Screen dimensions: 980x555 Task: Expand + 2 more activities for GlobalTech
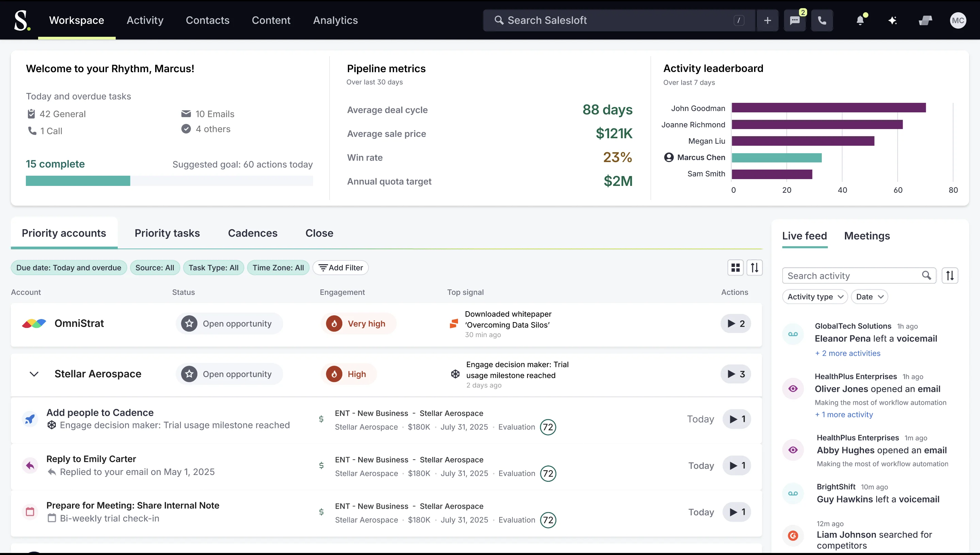(x=848, y=353)
